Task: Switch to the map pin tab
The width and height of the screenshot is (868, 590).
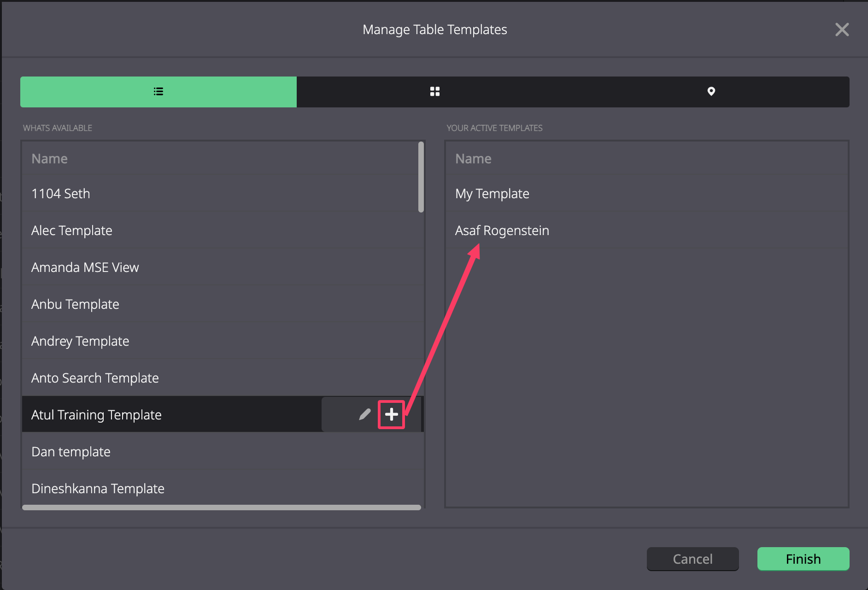Action: point(711,92)
